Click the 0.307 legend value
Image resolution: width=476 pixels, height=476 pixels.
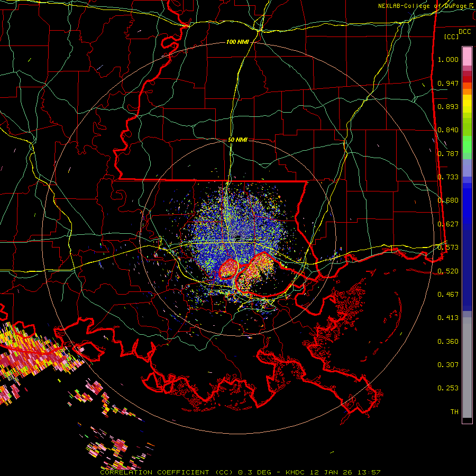(x=448, y=365)
